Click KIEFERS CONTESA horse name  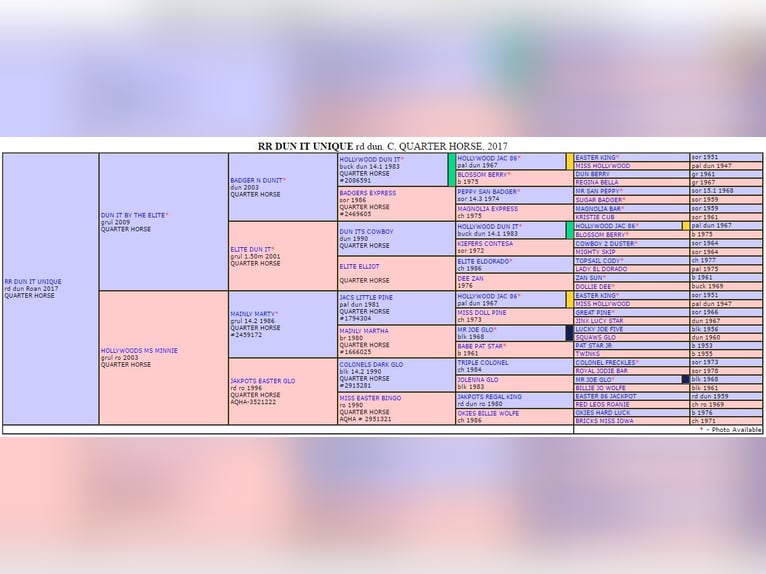(x=485, y=243)
